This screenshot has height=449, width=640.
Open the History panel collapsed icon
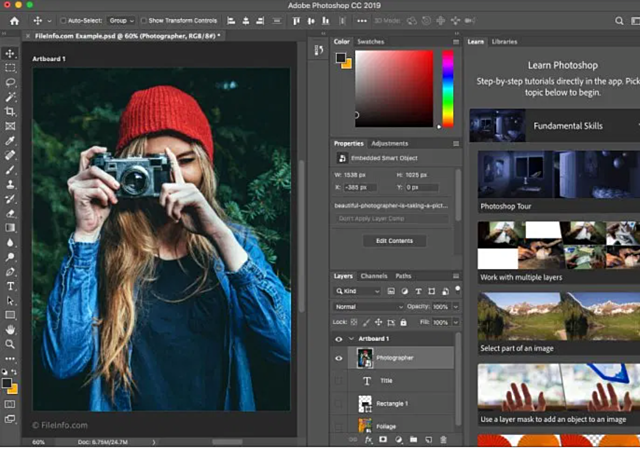click(319, 50)
